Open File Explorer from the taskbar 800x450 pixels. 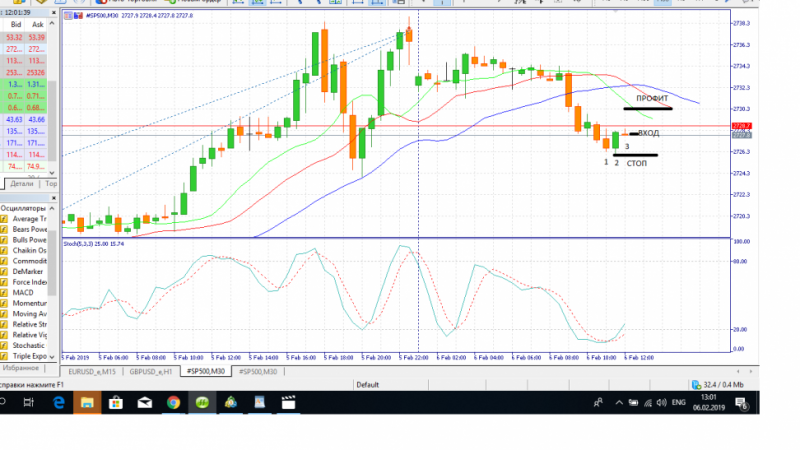coord(87,403)
